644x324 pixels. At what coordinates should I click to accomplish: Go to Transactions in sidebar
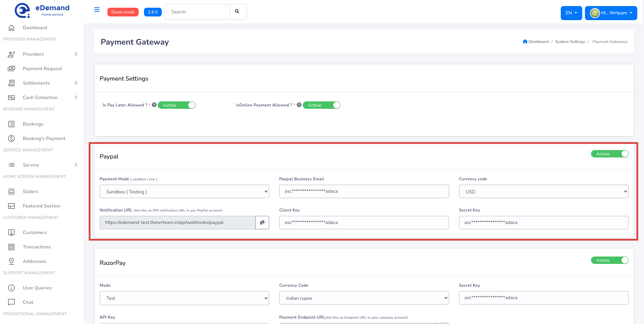(x=37, y=247)
